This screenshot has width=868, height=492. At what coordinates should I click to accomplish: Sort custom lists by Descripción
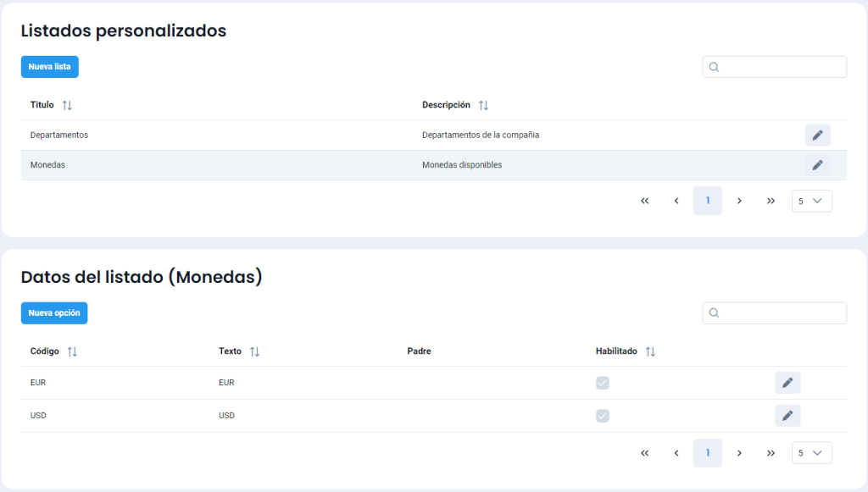point(483,106)
